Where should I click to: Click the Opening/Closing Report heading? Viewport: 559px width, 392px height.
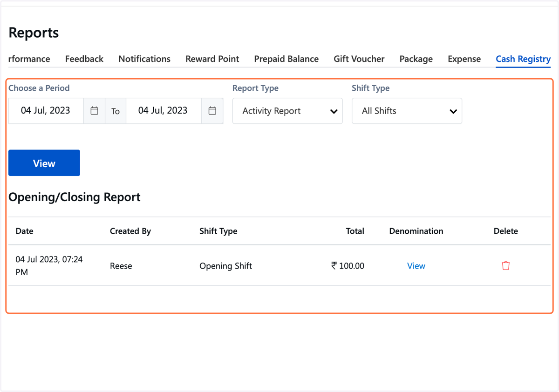point(75,197)
